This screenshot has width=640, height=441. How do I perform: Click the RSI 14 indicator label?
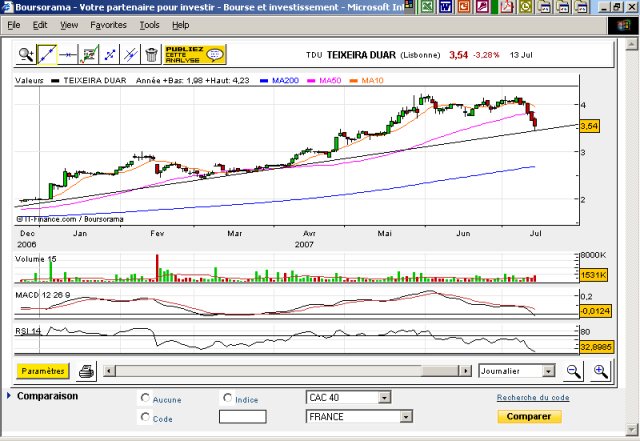click(x=28, y=331)
